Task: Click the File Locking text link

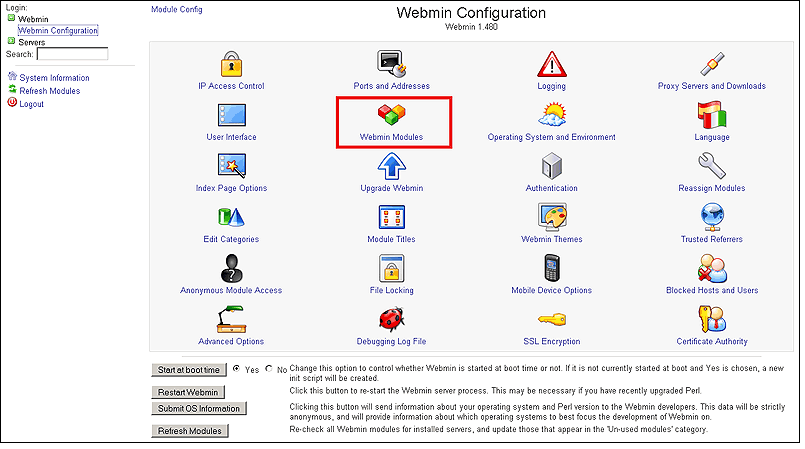Action: (392, 290)
